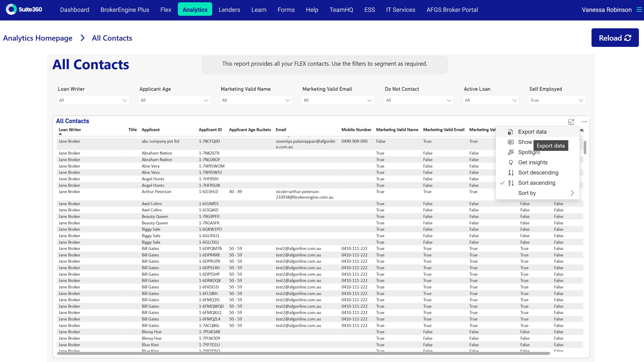The width and height of the screenshot is (644, 362).
Task: Click Show as table menu entry
Action: coord(524,142)
